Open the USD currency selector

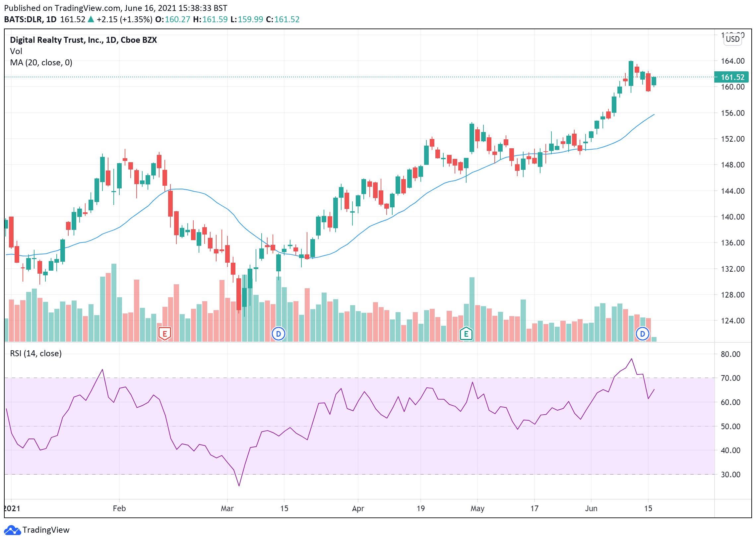coord(732,39)
